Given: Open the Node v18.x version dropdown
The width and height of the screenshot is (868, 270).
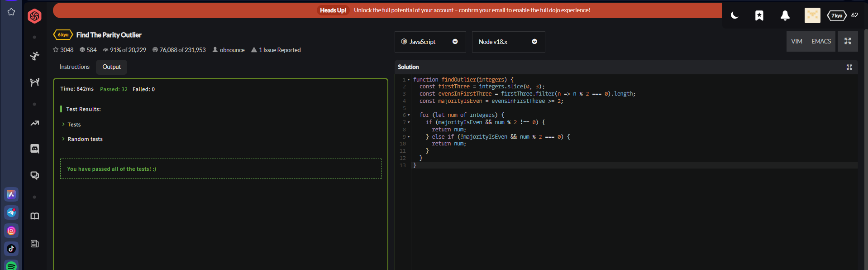Looking at the screenshot, I should pos(508,42).
